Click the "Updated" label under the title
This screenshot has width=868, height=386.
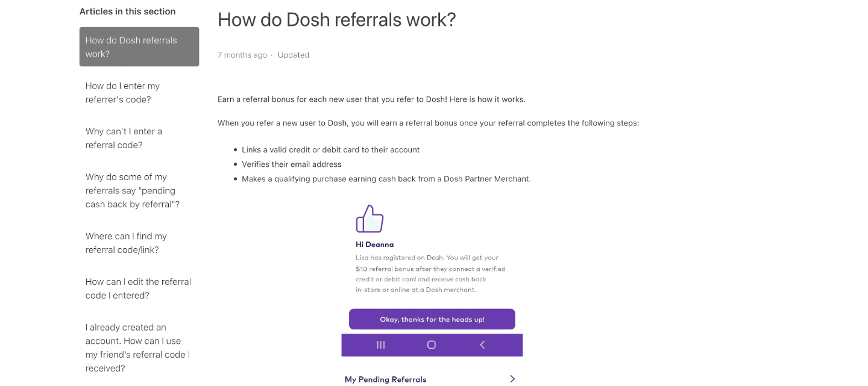coord(294,55)
